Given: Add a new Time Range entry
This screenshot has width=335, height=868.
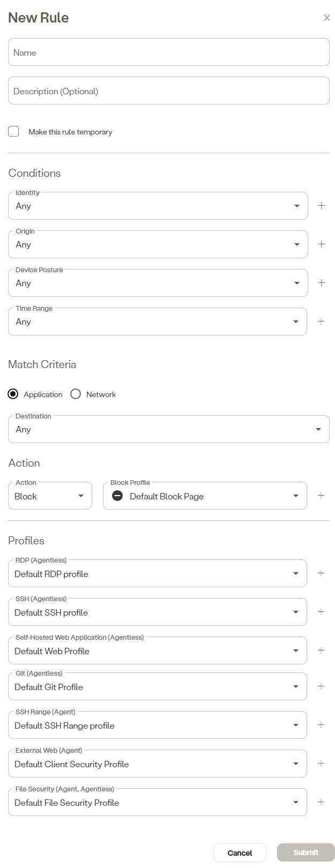Looking at the screenshot, I should click(x=322, y=321).
